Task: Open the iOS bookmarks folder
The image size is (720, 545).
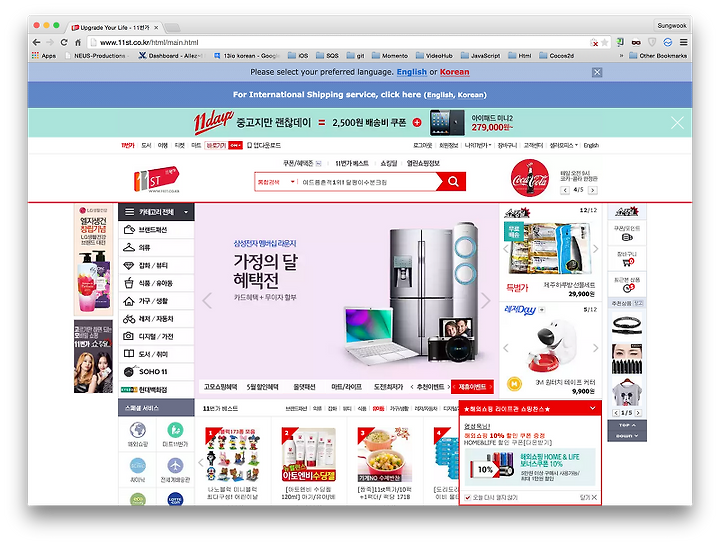Action: (x=298, y=56)
